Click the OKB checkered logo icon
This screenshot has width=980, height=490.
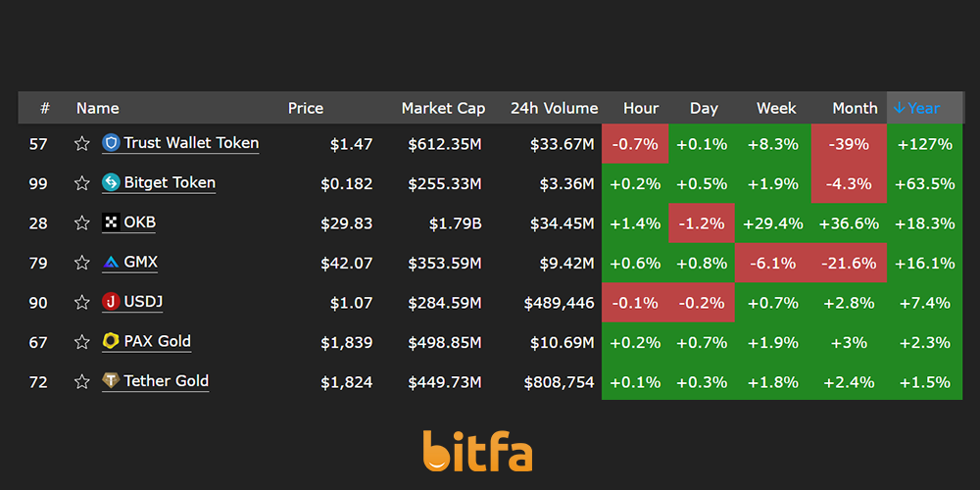(x=111, y=222)
